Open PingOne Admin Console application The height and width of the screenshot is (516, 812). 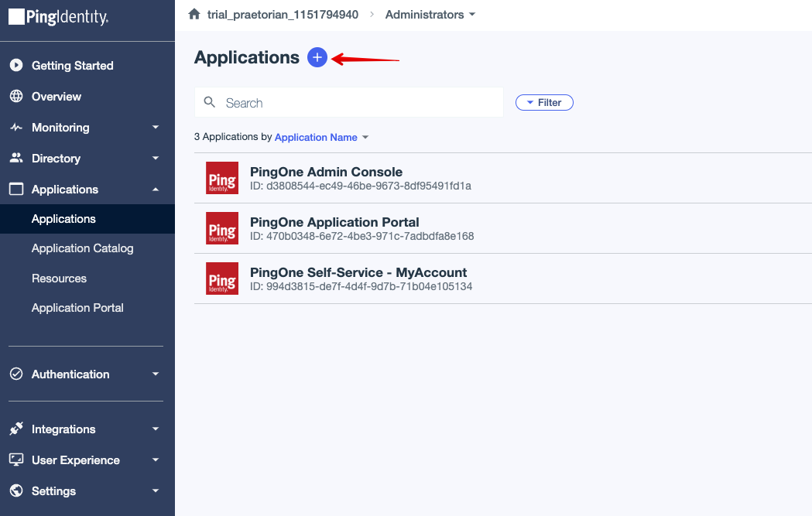[326, 172]
